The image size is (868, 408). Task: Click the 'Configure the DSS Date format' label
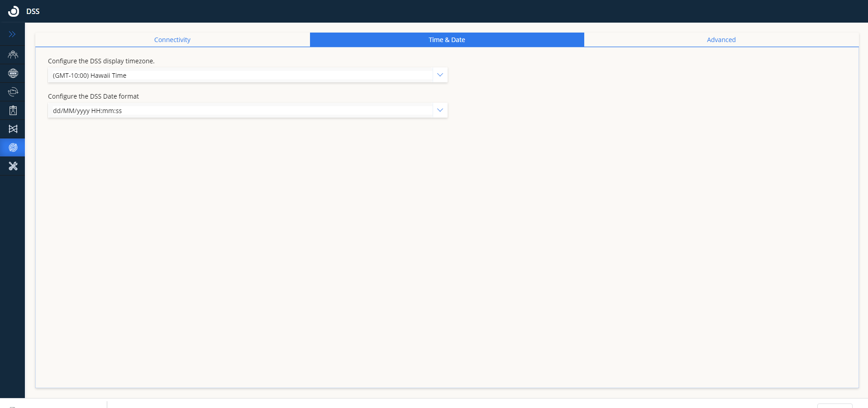(93, 96)
